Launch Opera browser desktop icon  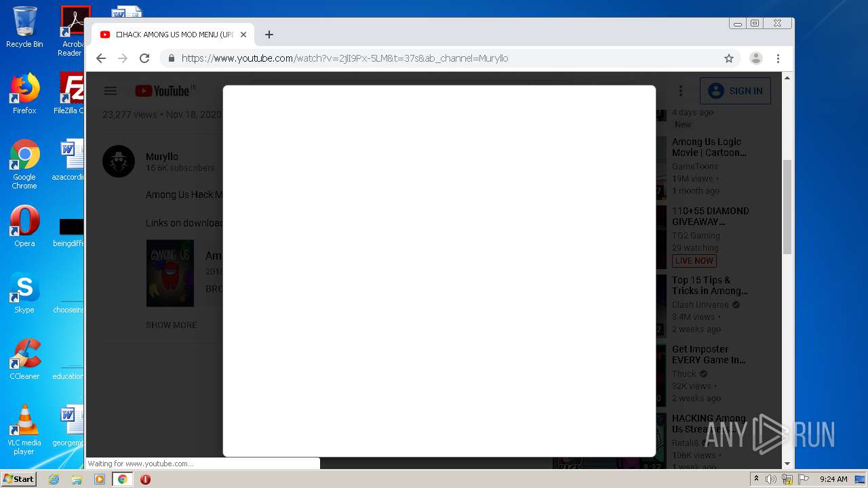pos(24,226)
